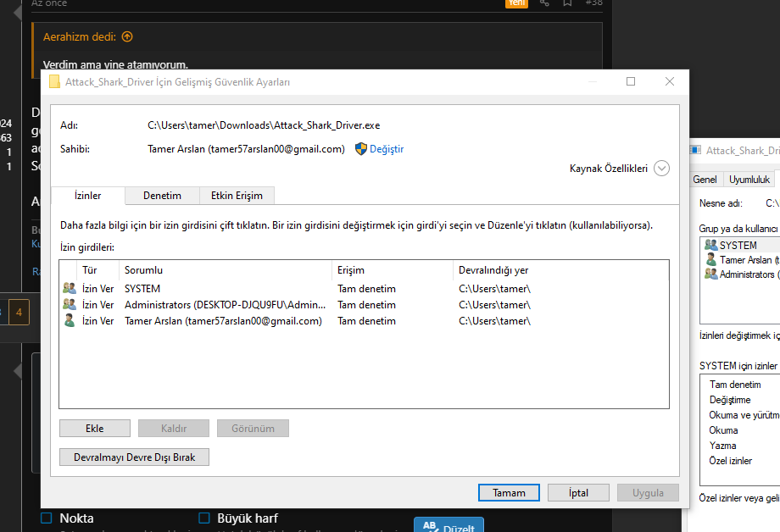Click Tam denetim in Administrators row

tap(366, 305)
